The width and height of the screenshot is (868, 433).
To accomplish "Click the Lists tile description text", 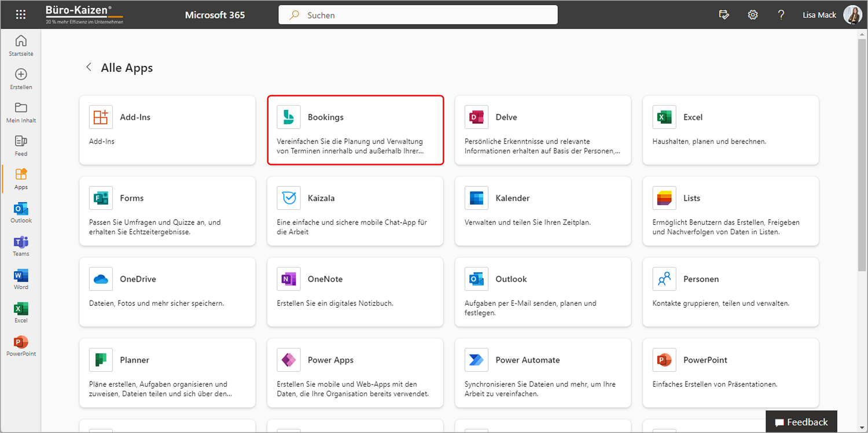I will [726, 227].
